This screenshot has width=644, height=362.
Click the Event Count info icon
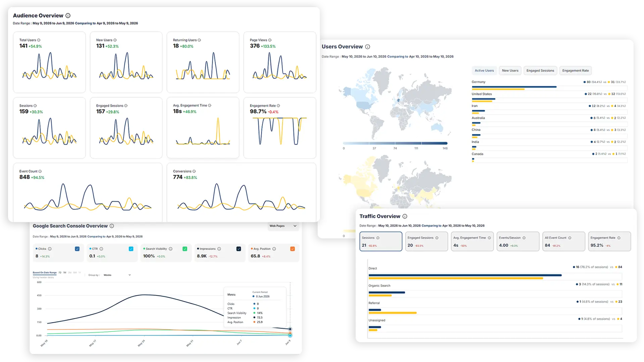point(40,171)
